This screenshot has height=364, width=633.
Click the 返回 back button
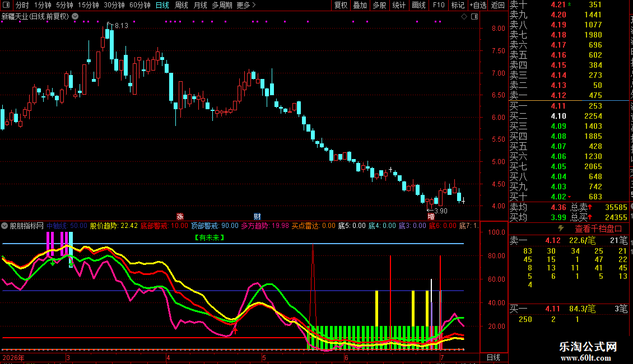(x=498, y=5)
